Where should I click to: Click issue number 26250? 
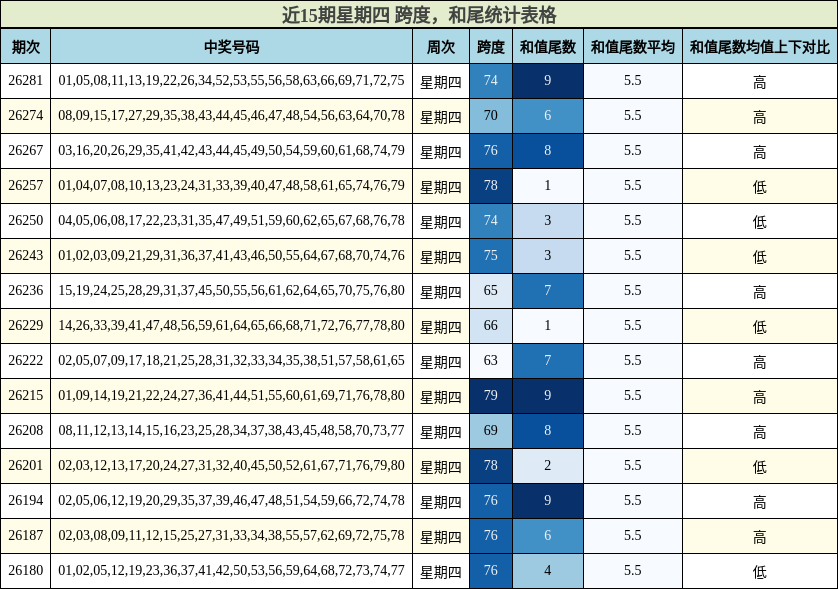[x=26, y=221]
